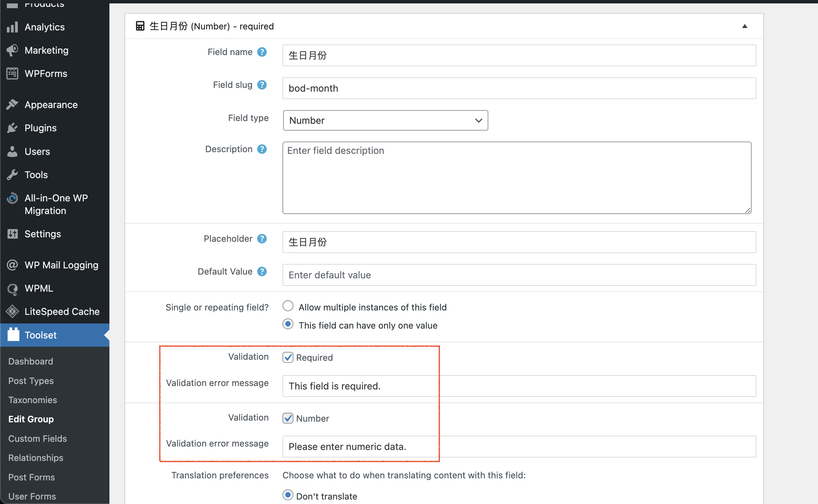
Task: Toggle the Number validation checkbox
Action: [x=288, y=418]
